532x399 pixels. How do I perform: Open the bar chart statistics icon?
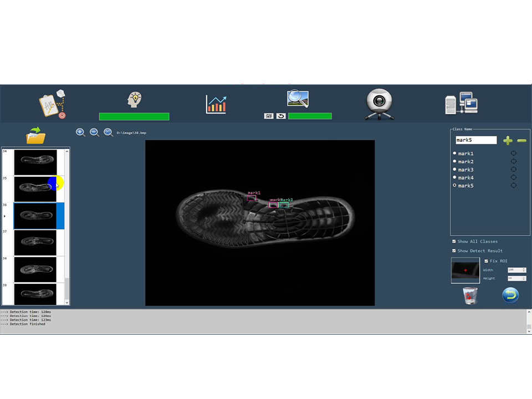click(x=216, y=104)
